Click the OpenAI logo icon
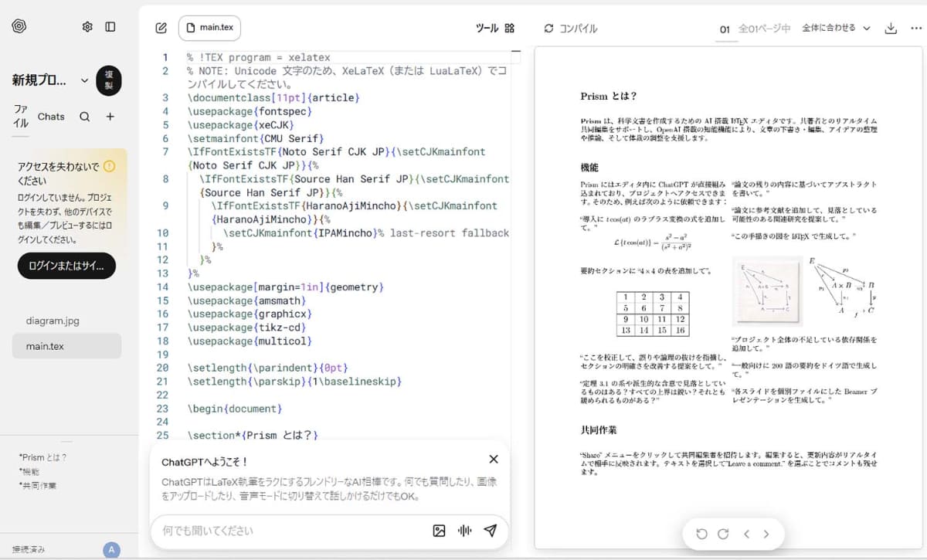The width and height of the screenshot is (927, 560). [19, 26]
